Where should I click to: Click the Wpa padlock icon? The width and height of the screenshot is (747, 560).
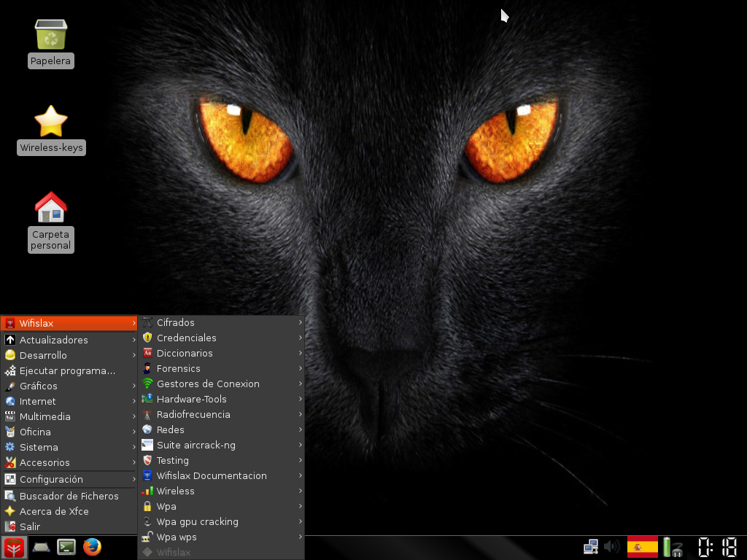click(147, 507)
